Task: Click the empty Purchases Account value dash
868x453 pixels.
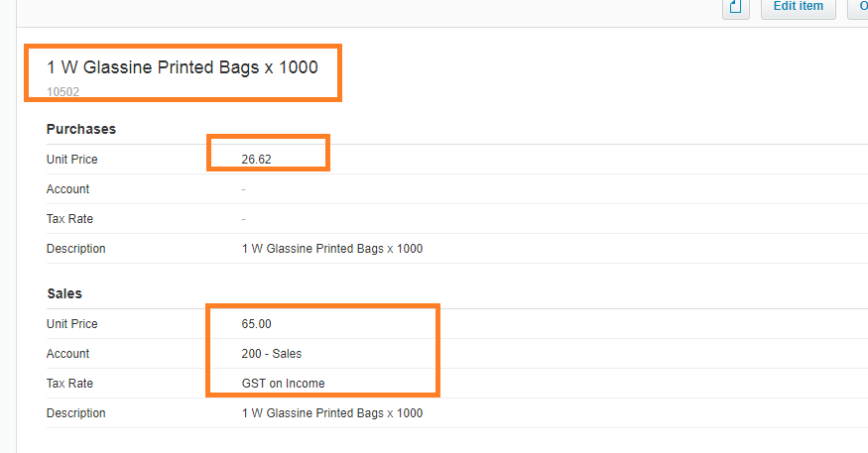Action: coord(244,189)
